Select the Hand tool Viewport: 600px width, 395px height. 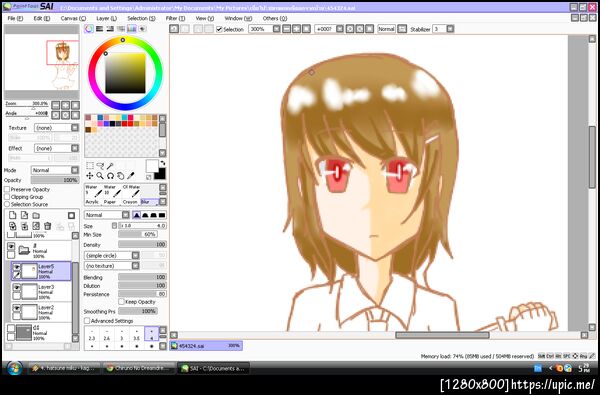coord(121,176)
